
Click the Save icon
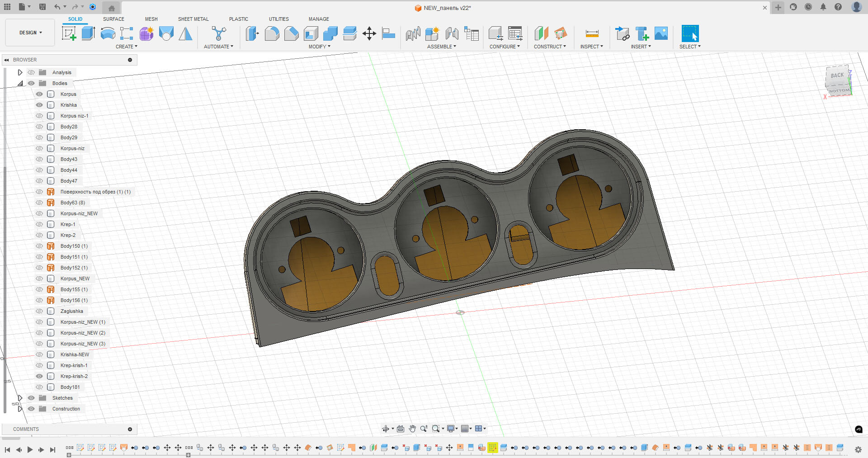42,7
